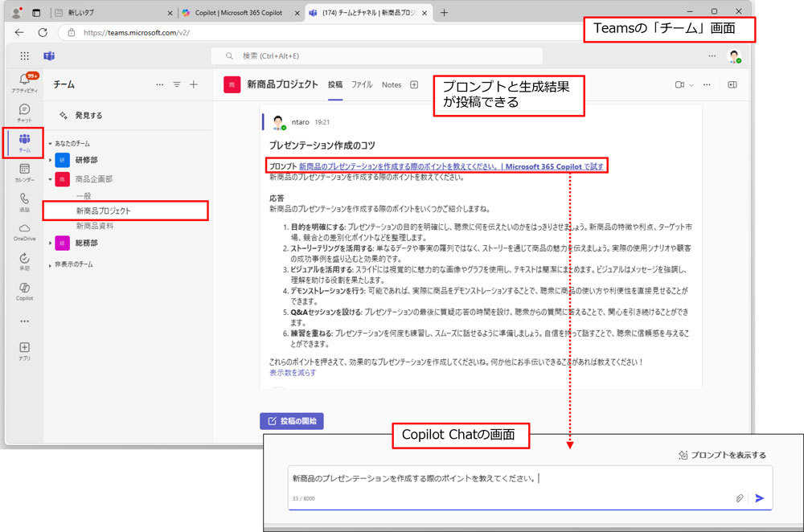Launch Copilot from the left sidebar
804x532 pixels.
point(24,292)
